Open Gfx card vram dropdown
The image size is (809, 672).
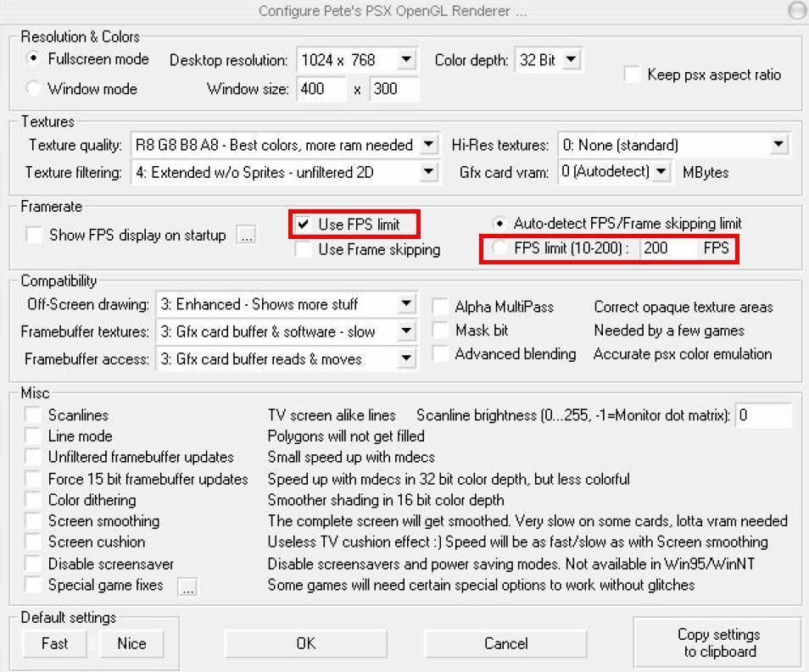pos(661,172)
